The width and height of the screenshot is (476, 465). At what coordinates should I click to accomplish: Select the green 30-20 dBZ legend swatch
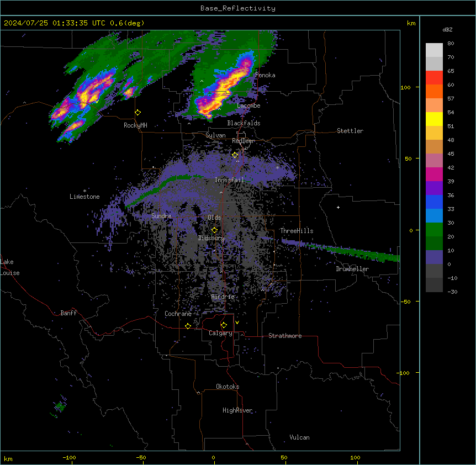click(434, 230)
